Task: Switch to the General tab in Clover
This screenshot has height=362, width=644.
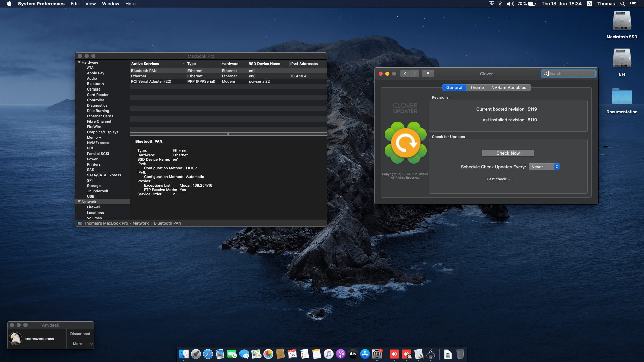Action: (454, 87)
